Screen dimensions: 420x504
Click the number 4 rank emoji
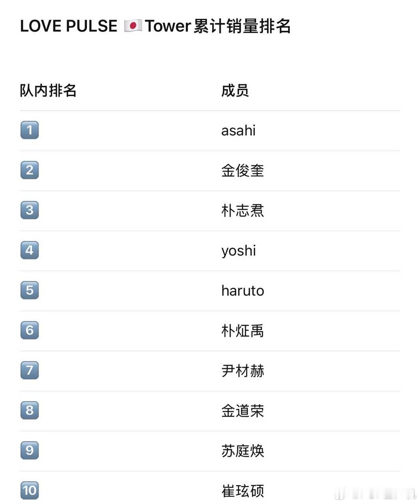point(30,250)
